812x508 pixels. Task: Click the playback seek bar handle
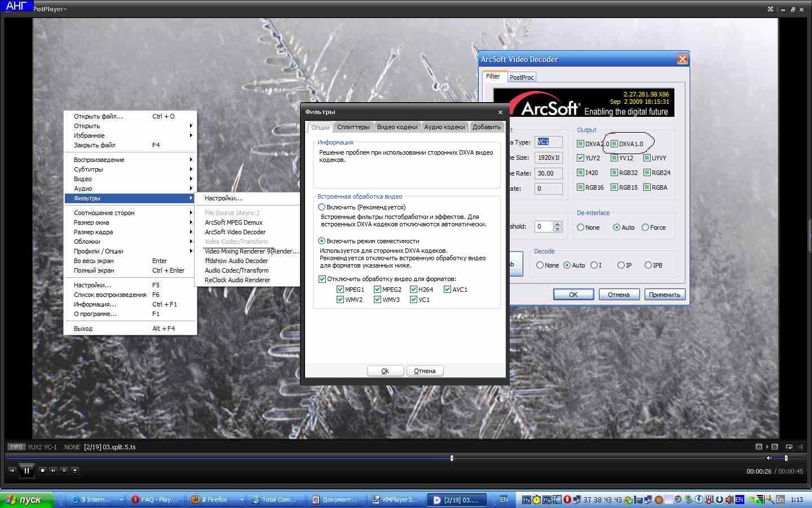452,458
